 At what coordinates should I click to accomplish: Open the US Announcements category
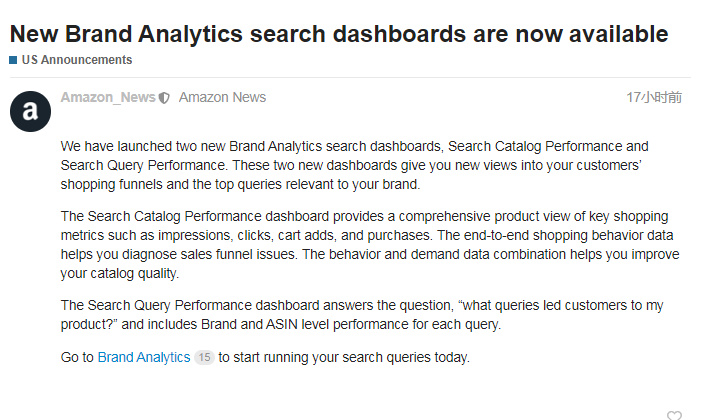pyautogui.click(x=76, y=60)
